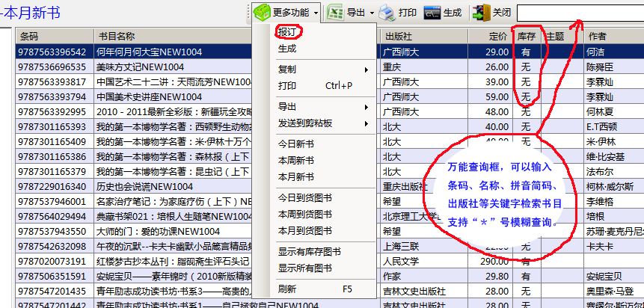Choose 今日新书 in the menu

[295, 144]
